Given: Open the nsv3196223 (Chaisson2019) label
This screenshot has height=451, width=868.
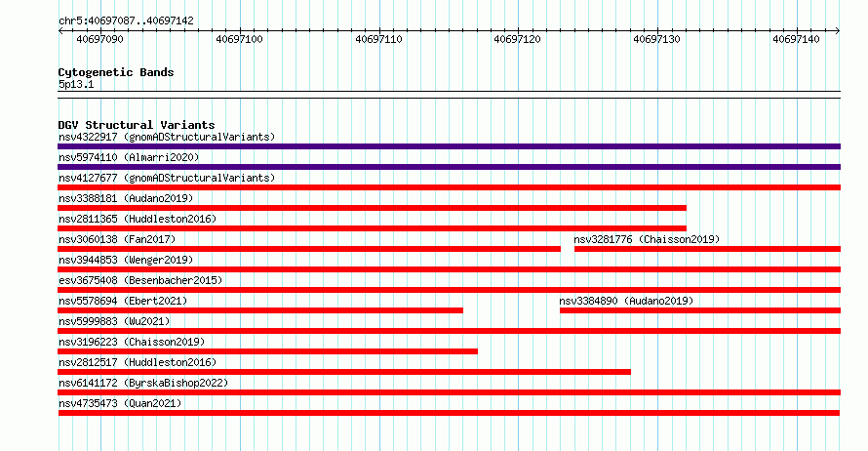Looking at the screenshot, I should point(132,342).
